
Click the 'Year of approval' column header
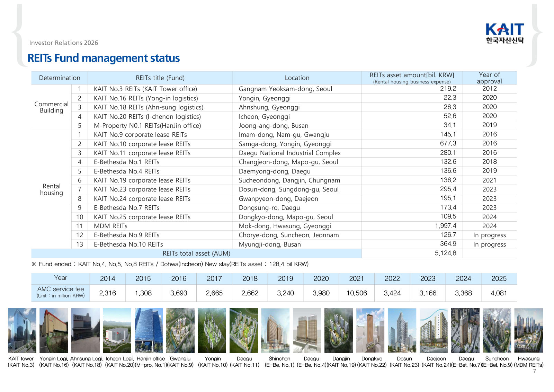489,78
